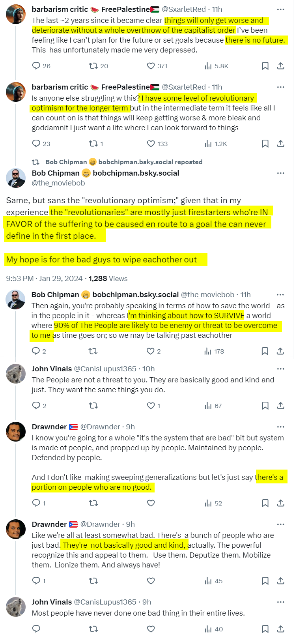This screenshot has width=295, height=644.
Task: Reply to John Vinals' last tweet
Action: [36, 629]
